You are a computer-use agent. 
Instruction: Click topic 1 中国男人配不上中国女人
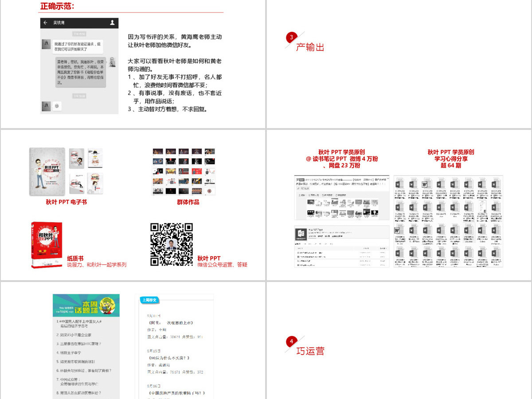[79, 324]
